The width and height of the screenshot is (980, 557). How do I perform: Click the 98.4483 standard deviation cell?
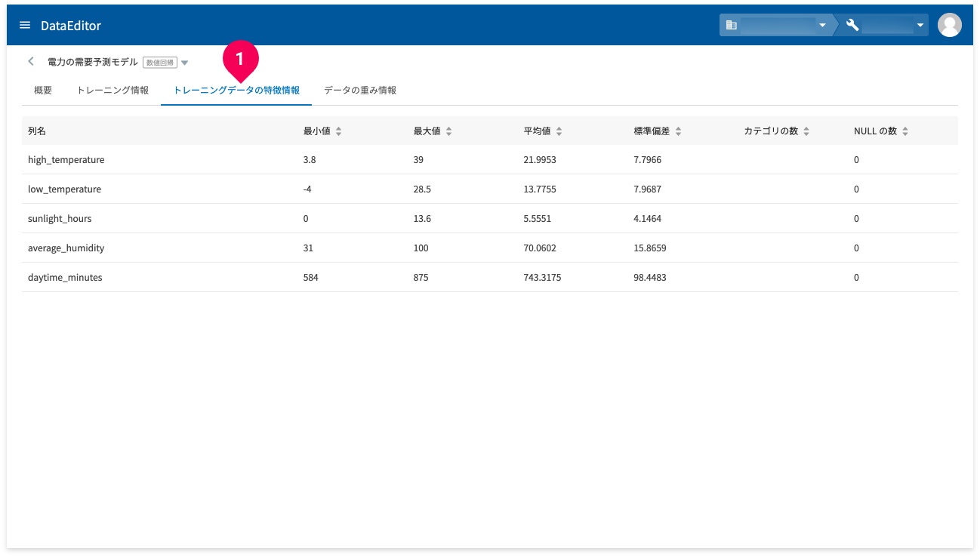650,278
